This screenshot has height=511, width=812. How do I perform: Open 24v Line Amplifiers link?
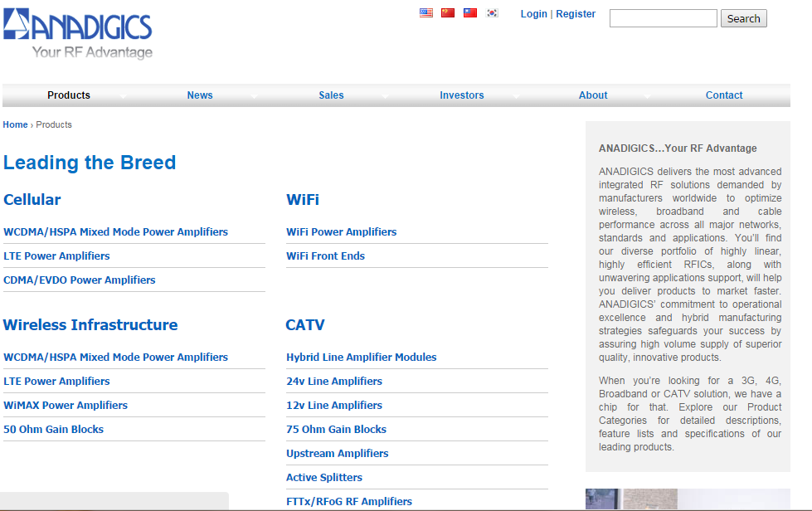334,381
